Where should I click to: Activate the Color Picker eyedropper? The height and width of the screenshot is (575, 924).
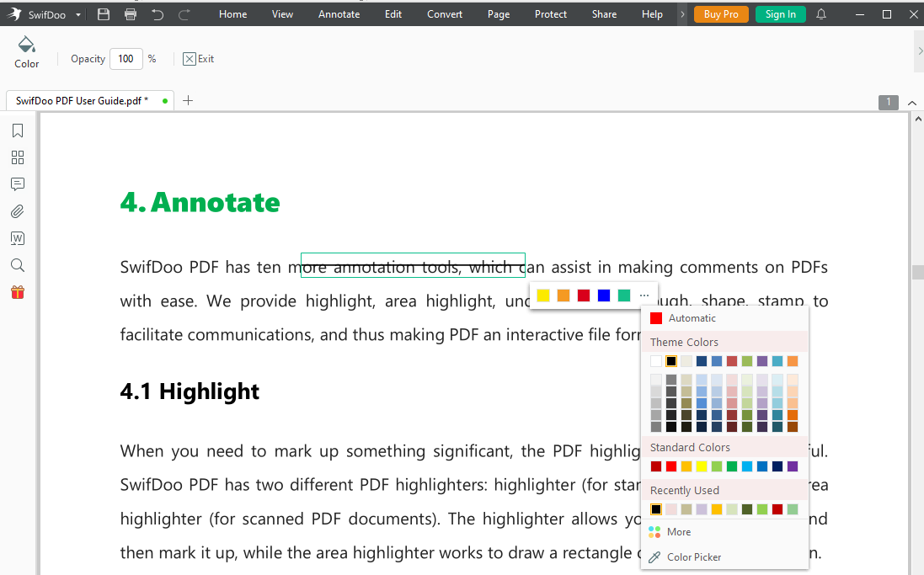pos(724,557)
